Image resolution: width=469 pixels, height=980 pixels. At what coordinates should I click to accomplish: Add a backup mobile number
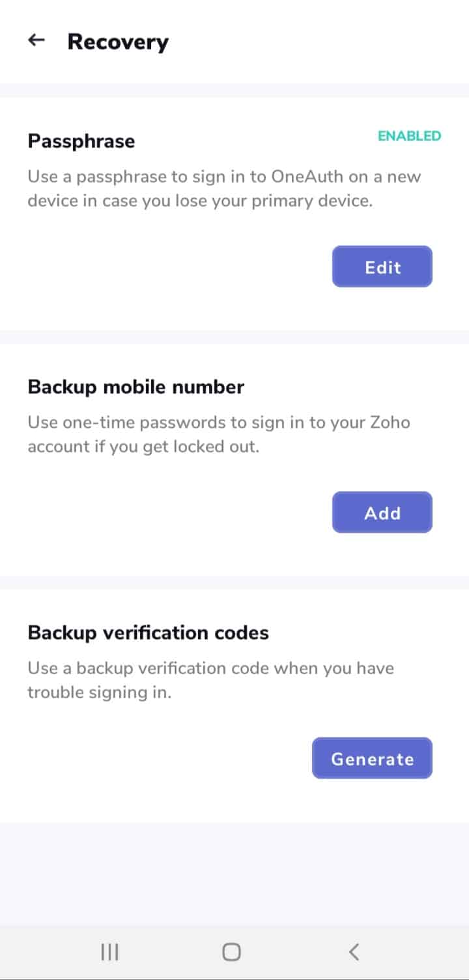[x=382, y=512]
